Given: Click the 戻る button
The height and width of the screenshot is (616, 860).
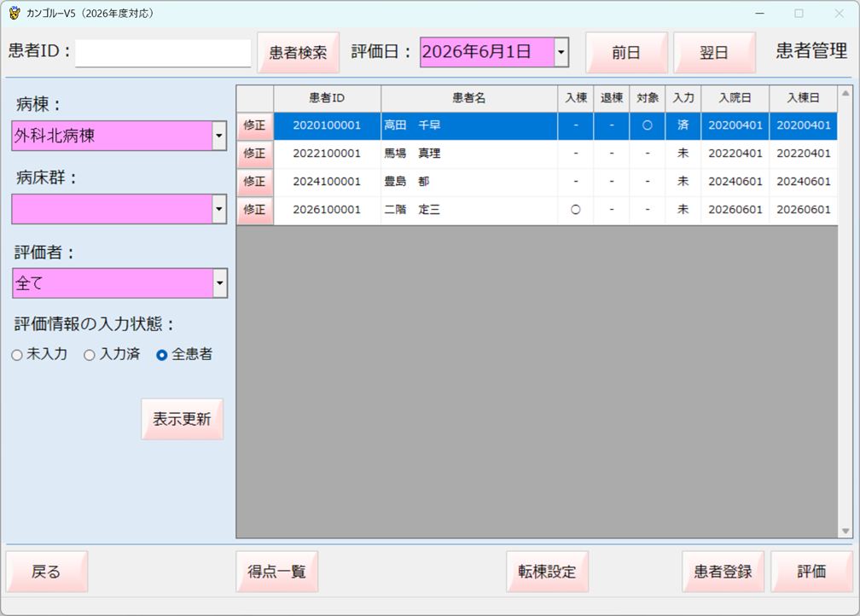Looking at the screenshot, I should 47,572.
